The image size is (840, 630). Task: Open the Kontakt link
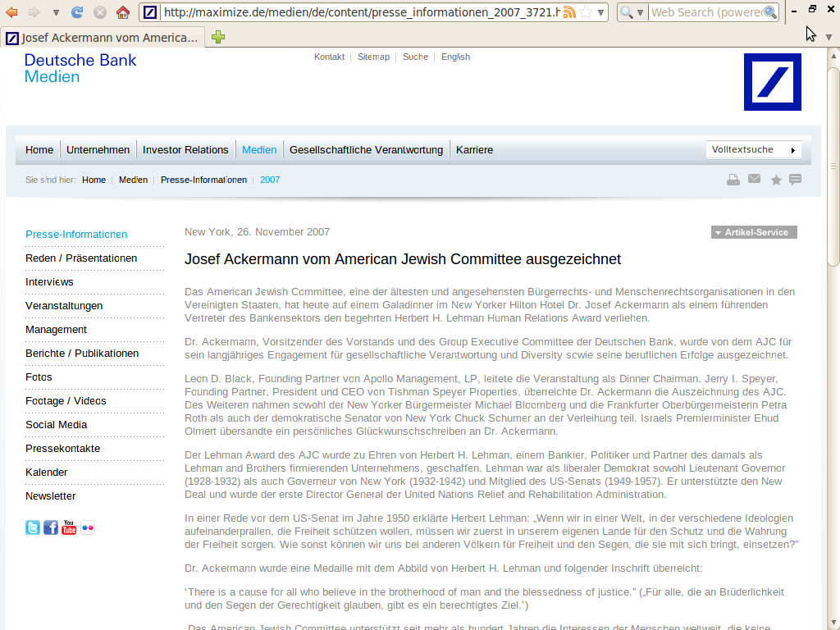coord(330,57)
